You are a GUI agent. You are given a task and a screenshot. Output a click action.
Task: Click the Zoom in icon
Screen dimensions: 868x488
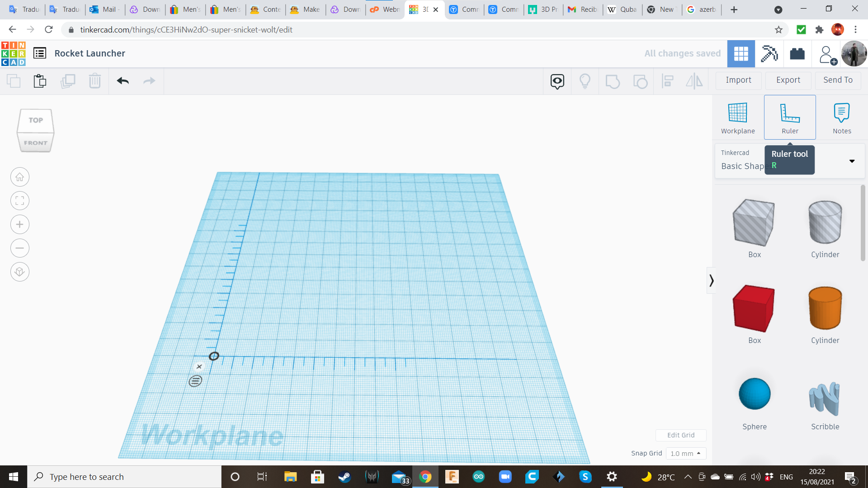pos(20,225)
